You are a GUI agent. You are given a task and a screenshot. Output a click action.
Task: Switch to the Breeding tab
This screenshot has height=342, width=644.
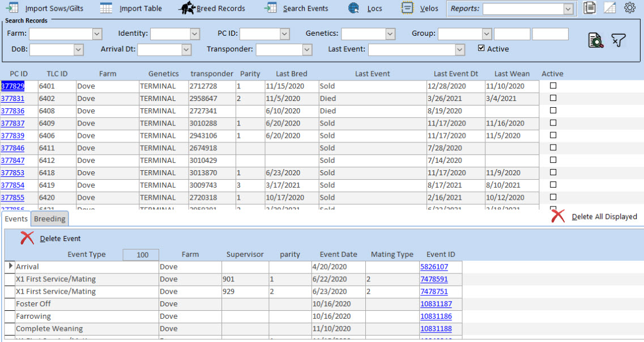tap(50, 219)
